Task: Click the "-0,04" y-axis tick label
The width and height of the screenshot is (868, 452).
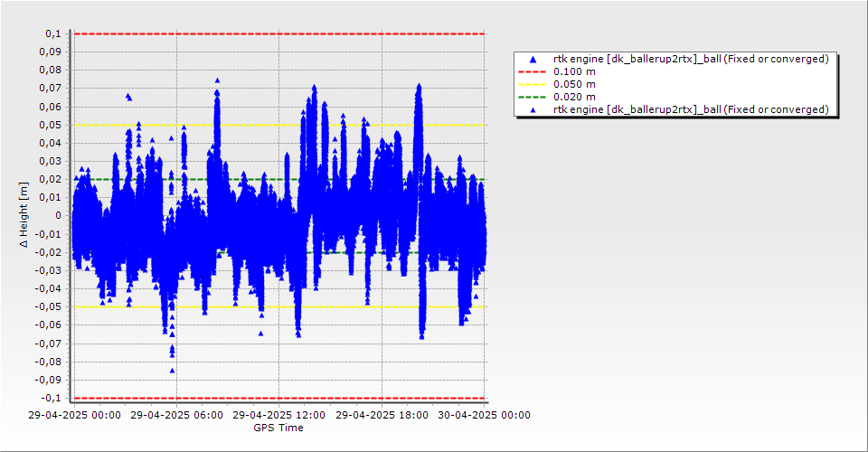Action: pyautogui.click(x=49, y=288)
